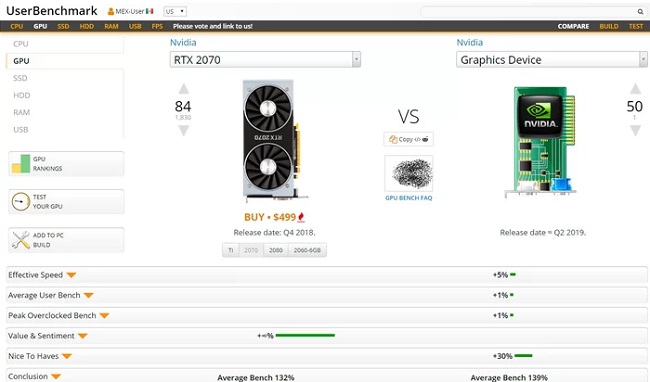Open COMPARE in the top bar
The width and height of the screenshot is (650, 382).
coord(573,26)
